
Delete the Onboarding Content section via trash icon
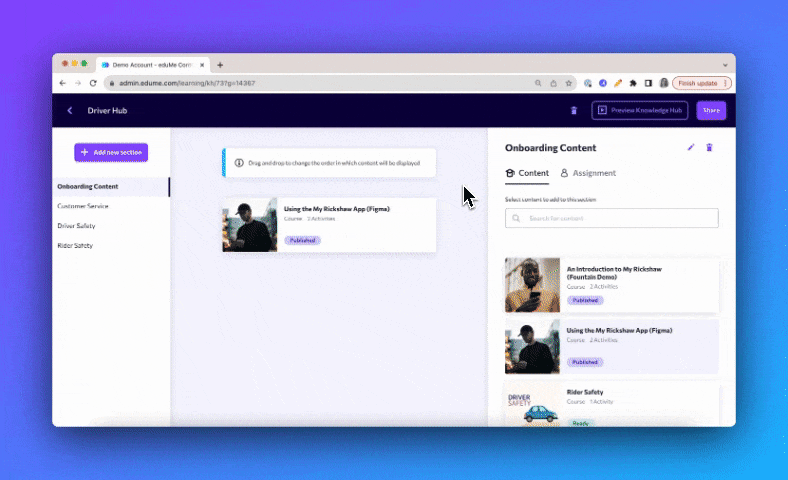click(710, 148)
